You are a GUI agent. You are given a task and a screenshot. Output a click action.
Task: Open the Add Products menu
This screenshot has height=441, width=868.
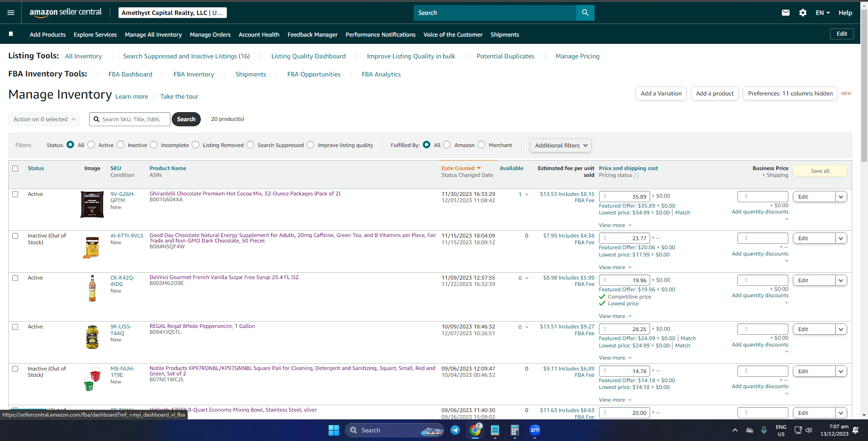click(47, 34)
